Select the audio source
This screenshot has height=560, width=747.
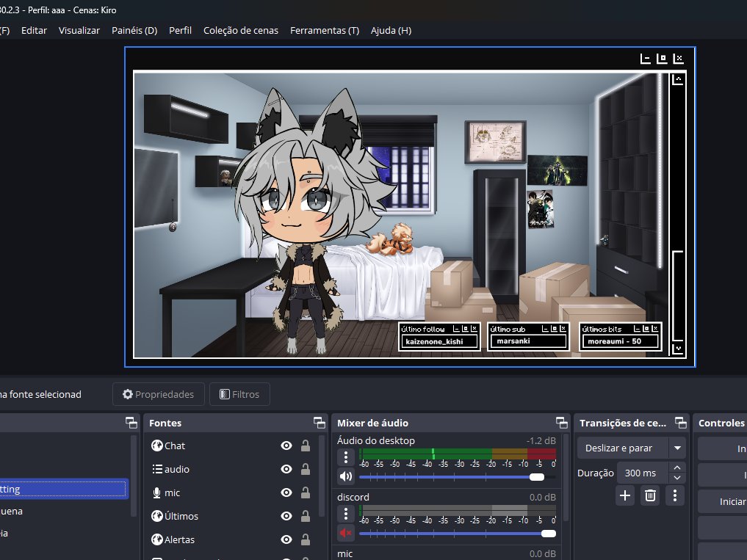tap(177, 469)
